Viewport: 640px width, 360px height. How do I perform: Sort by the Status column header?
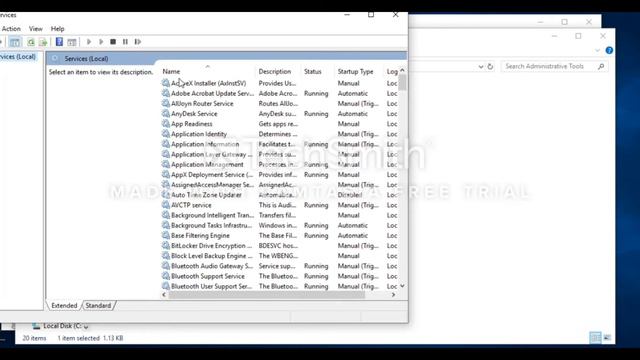pos(318,71)
